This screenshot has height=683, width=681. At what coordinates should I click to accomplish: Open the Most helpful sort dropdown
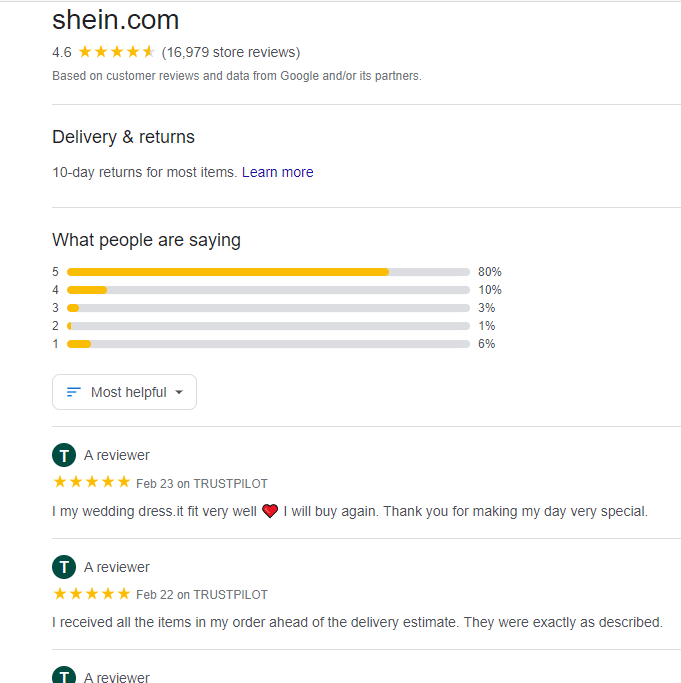(124, 392)
